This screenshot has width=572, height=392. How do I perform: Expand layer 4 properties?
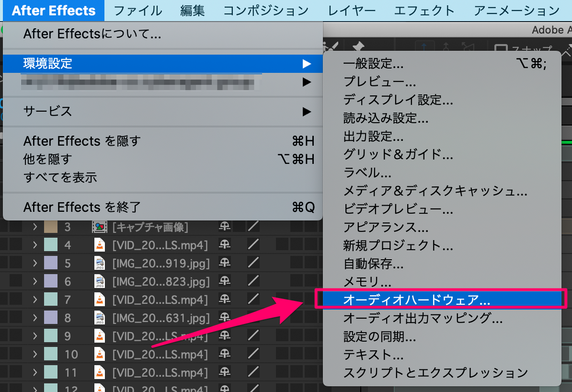tap(35, 245)
